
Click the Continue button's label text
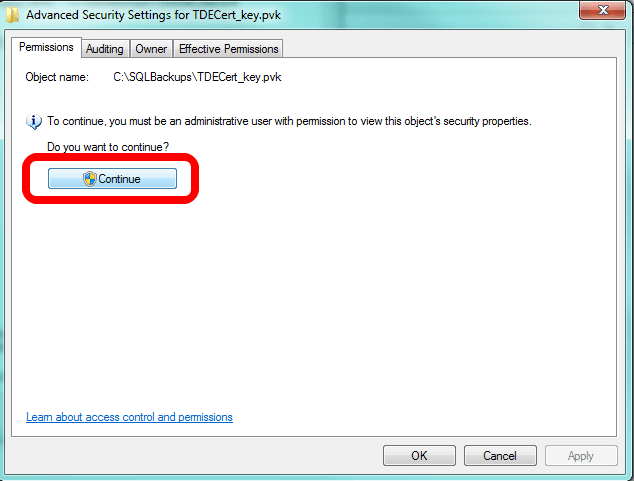(x=119, y=179)
